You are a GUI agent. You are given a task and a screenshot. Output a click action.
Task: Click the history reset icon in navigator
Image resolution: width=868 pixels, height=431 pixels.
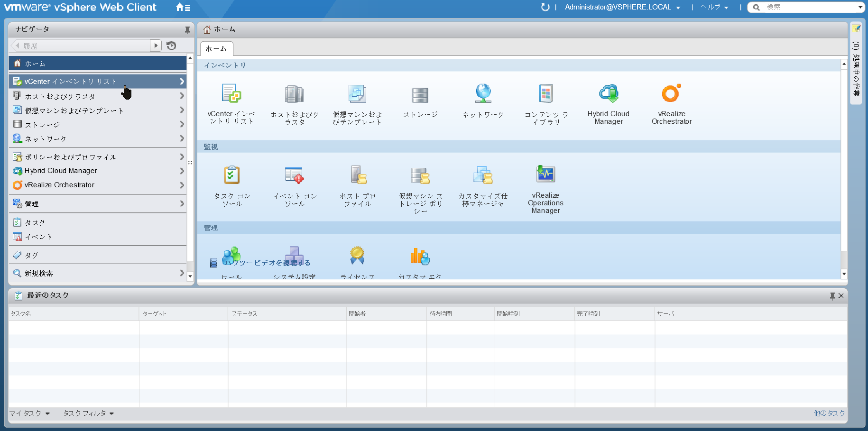(x=171, y=46)
